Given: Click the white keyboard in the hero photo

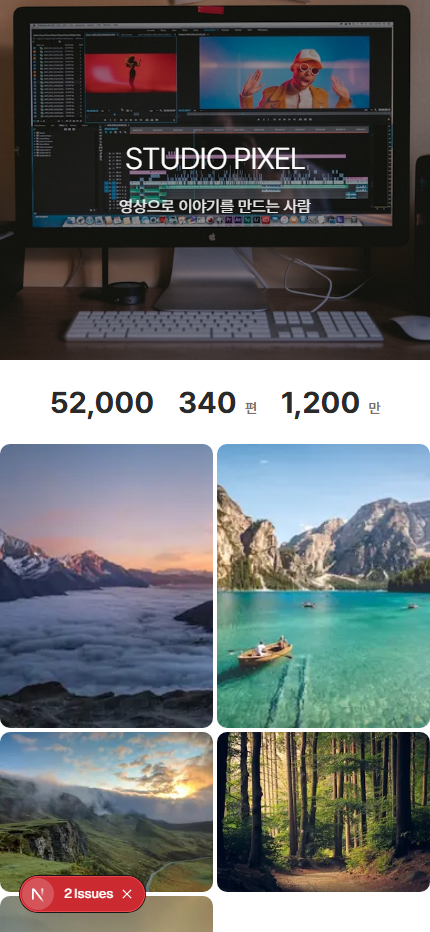Looking at the screenshot, I should point(223,326).
